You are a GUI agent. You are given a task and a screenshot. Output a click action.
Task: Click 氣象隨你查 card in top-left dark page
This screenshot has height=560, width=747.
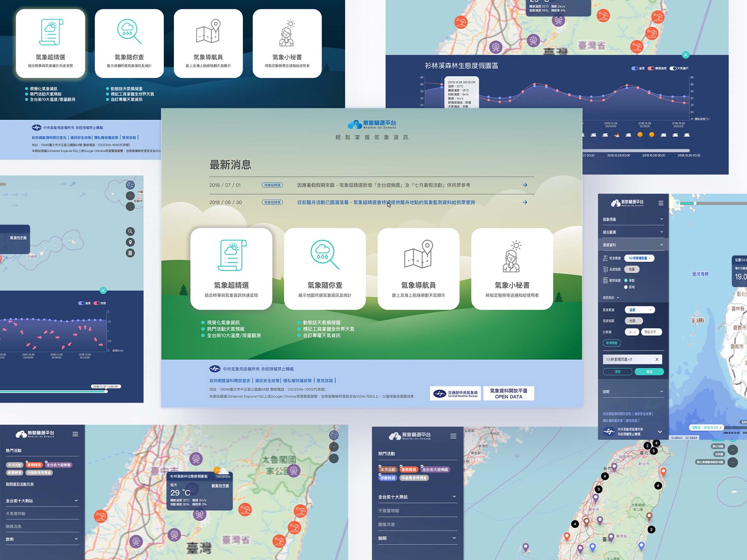tap(129, 44)
